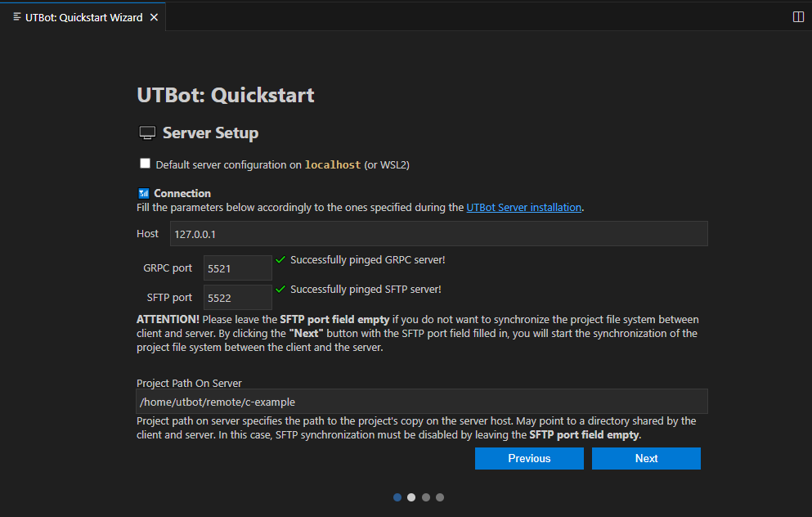Open the UTBot Server installation link
The height and width of the screenshot is (517, 812).
(x=523, y=208)
